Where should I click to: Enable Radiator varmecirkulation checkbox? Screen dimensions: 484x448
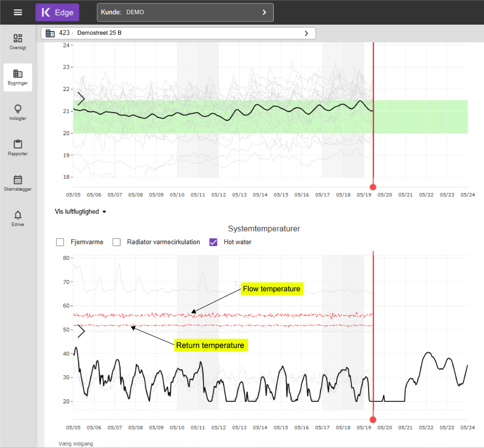117,242
